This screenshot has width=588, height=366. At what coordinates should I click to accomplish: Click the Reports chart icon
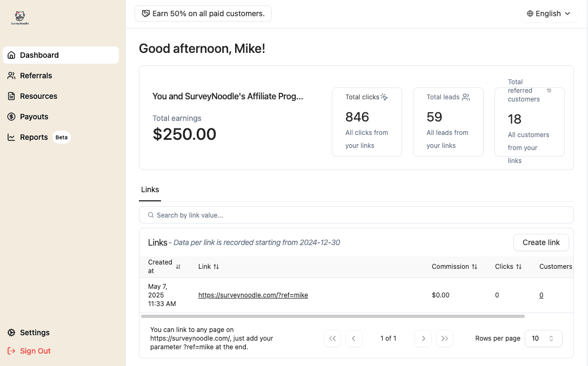pos(12,137)
